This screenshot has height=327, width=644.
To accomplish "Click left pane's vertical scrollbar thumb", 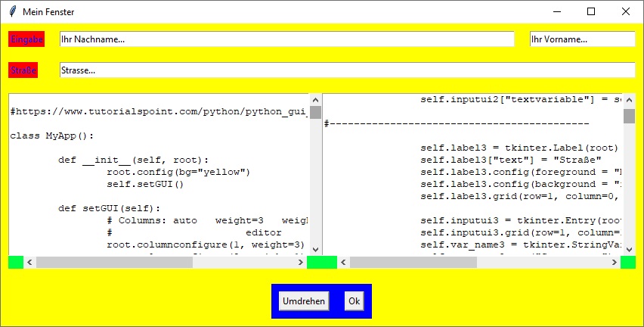I will point(315,112).
